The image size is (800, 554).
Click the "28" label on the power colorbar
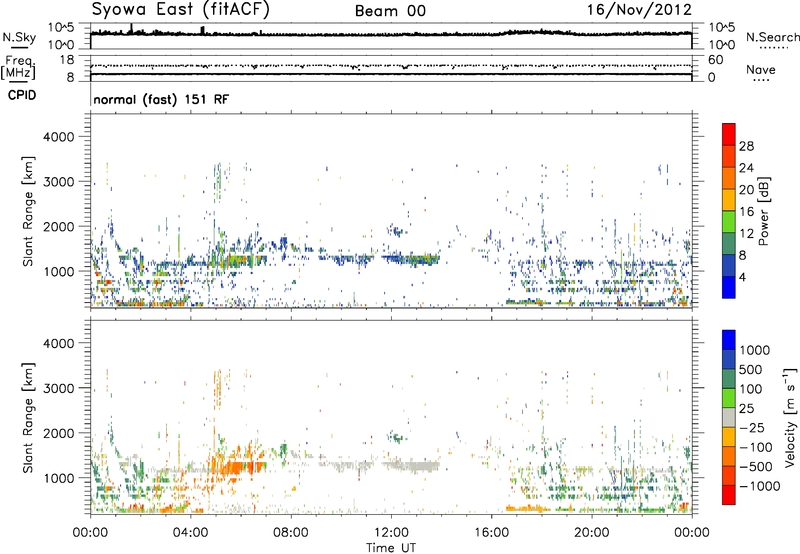click(746, 146)
